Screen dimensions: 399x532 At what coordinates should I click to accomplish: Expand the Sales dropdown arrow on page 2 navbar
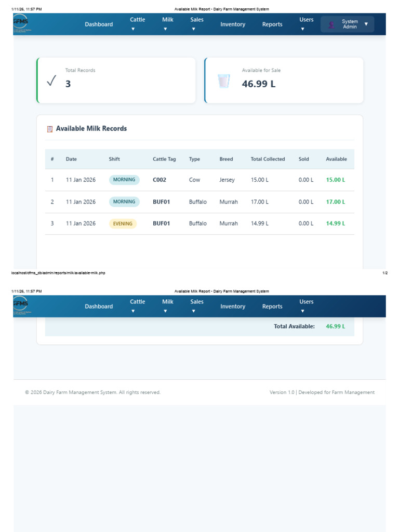[193, 311]
